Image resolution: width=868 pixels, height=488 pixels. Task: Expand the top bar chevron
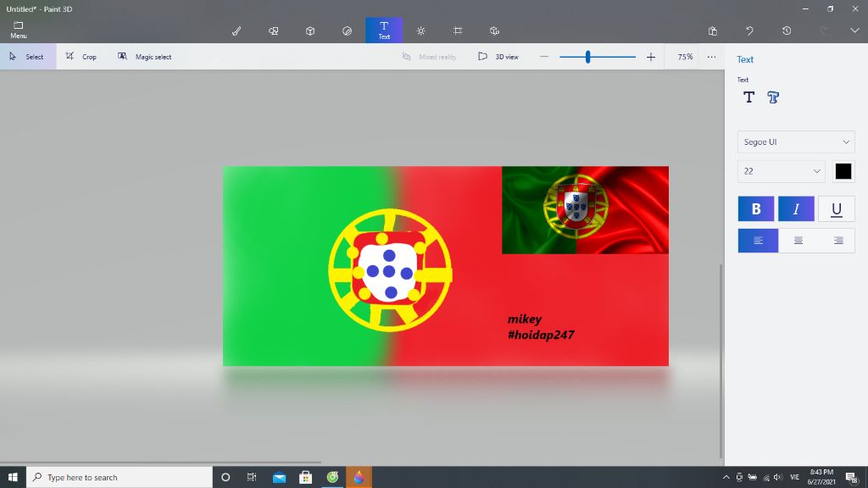coord(854,30)
